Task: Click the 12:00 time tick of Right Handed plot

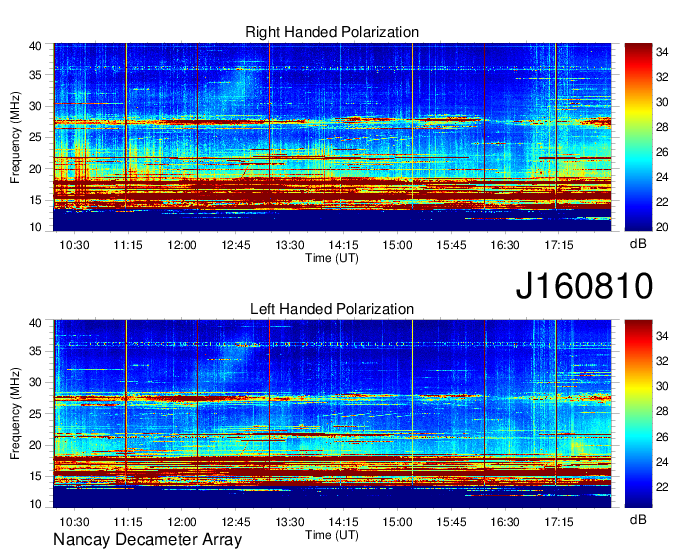Action: pos(182,245)
